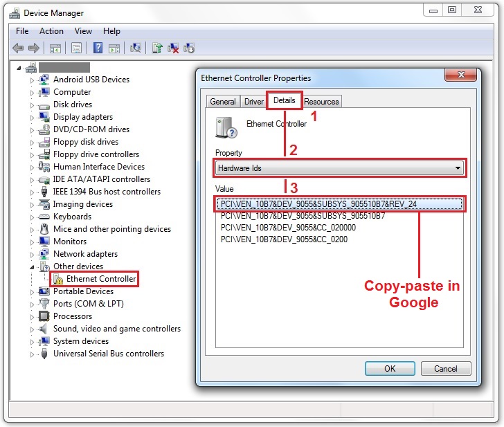Click the Ethernet Controller warning icon in tree

[x=58, y=279]
